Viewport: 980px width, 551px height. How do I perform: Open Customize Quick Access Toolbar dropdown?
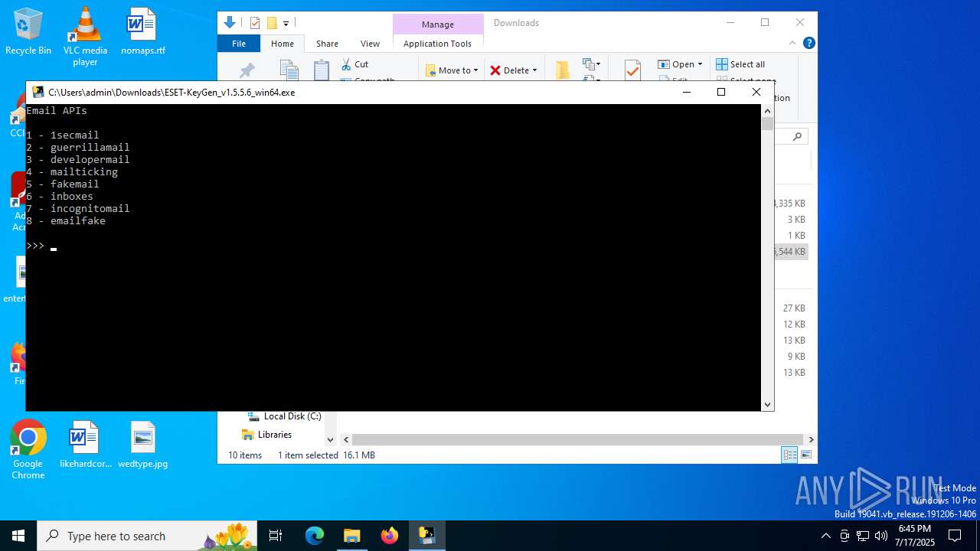coord(286,24)
